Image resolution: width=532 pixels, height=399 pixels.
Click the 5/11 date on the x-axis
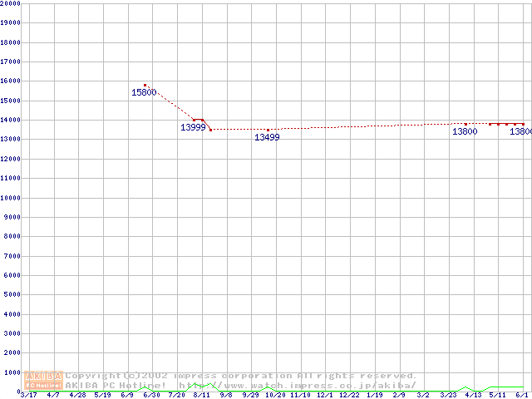[497, 395]
